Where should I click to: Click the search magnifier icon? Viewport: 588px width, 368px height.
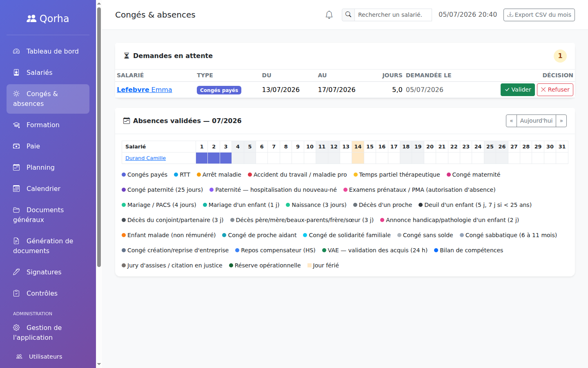[x=348, y=15]
